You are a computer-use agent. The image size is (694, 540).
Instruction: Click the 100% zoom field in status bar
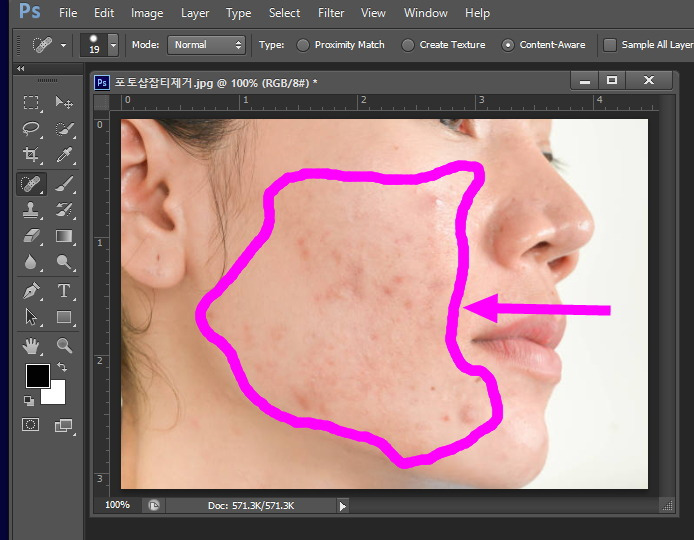tap(117, 505)
